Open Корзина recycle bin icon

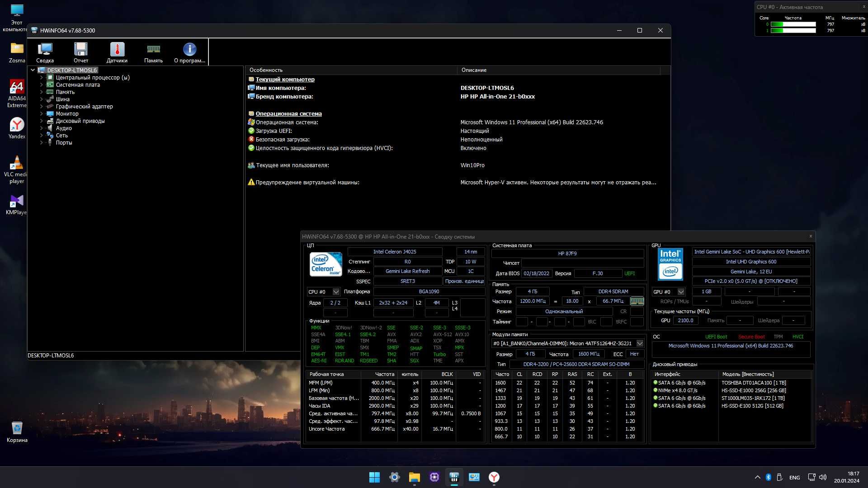pyautogui.click(x=17, y=432)
